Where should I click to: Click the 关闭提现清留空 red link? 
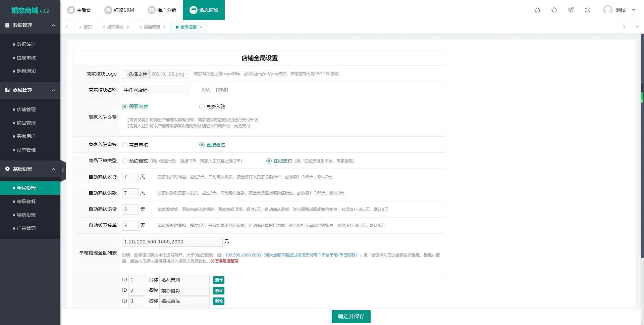(x=224, y=261)
